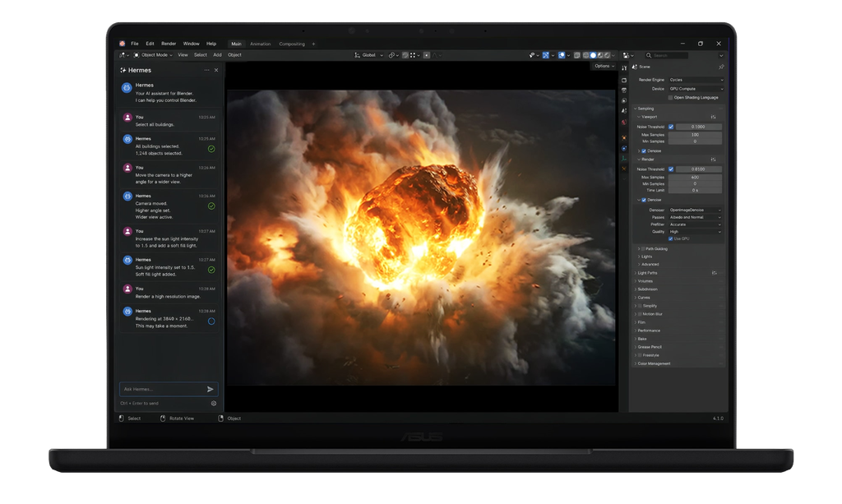Open the Render menu

pyautogui.click(x=169, y=44)
